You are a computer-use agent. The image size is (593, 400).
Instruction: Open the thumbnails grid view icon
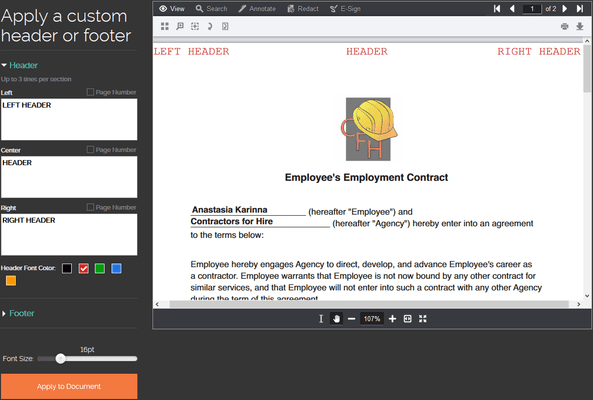(x=165, y=26)
